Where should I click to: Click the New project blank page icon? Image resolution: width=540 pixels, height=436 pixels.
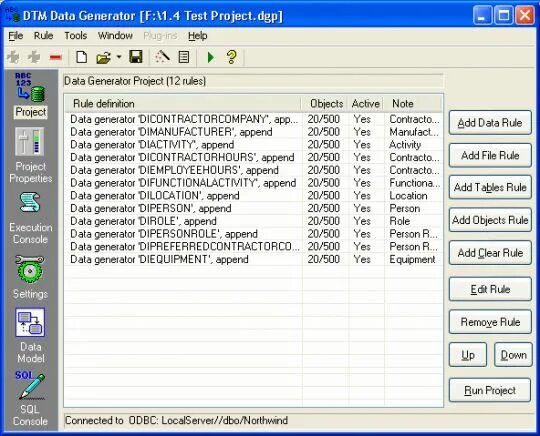click(x=81, y=57)
